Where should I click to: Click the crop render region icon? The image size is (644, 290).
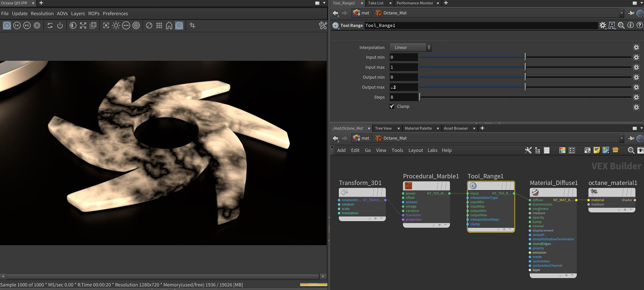click(x=192, y=25)
